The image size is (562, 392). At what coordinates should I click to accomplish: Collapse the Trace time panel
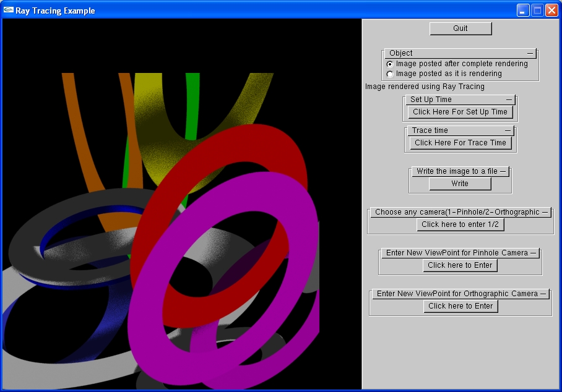click(x=460, y=130)
